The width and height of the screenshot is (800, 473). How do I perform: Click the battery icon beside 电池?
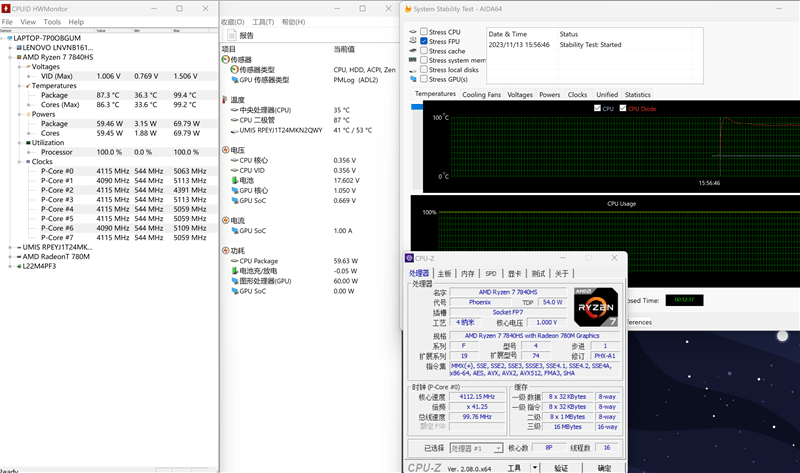234,180
